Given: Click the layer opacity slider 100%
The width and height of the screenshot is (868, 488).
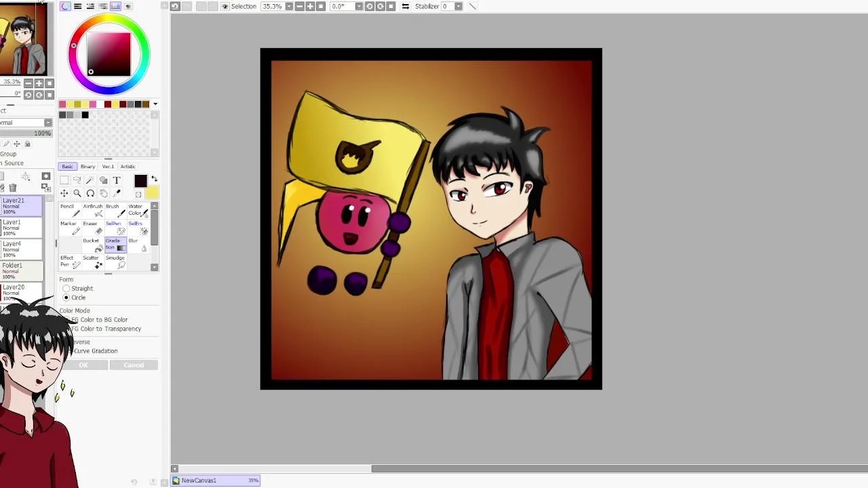Looking at the screenshot, I should pyautogui.click(x=26, y=133).
